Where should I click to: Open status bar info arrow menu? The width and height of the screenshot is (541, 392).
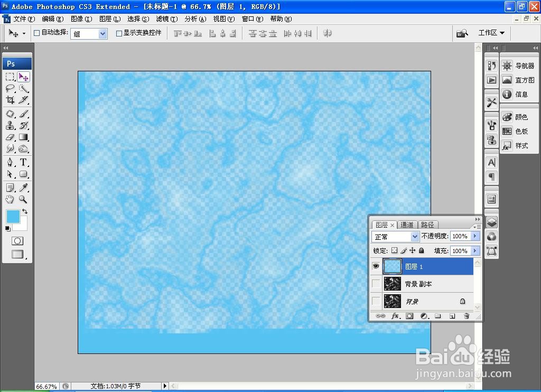coord(165,386)
